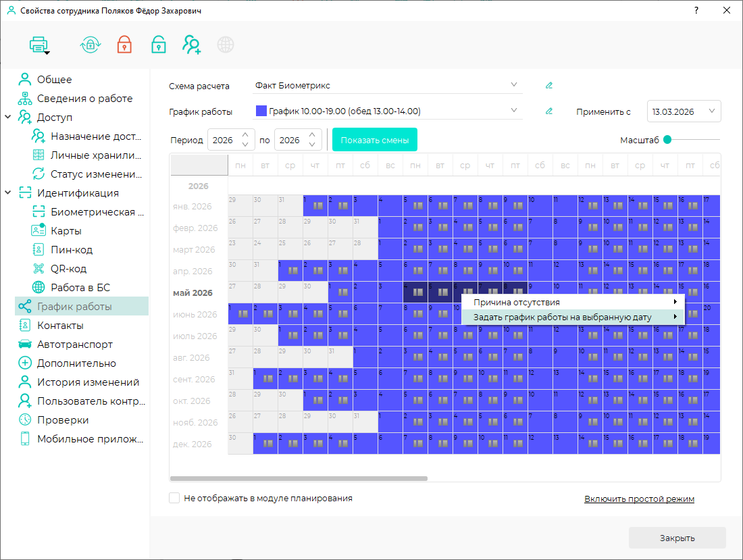The height and width of the screenshot is (560, 743).
Task: Toggle Не отображать в модуле планирования checkbox
Action: click(174, 498)
